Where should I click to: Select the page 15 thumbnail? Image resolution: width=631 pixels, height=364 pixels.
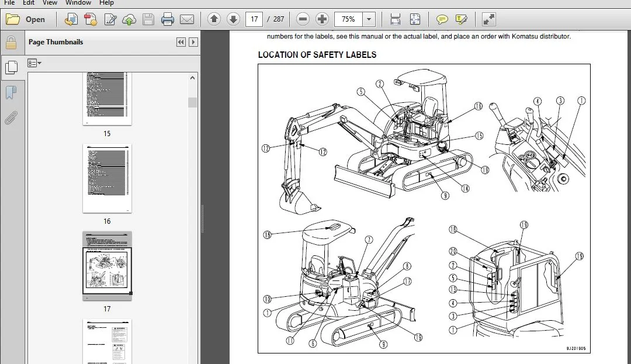tap(107, 99)
